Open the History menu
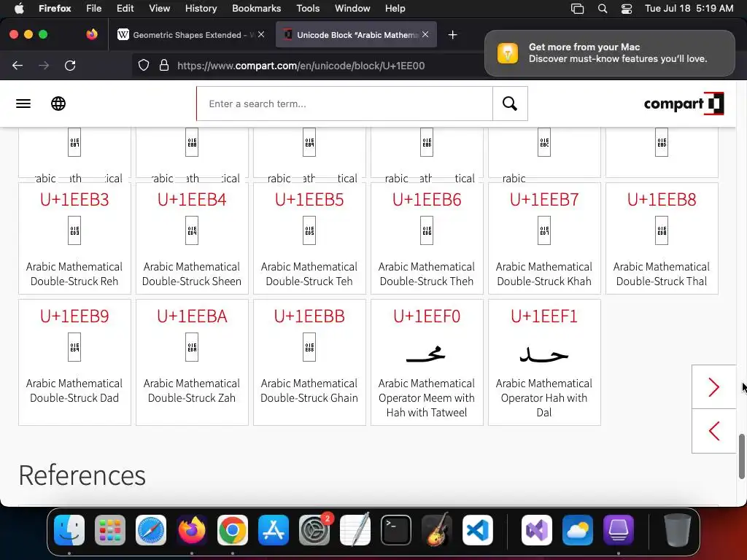The height and width of the screenshot is (560, 747). (x=201, y=9)
